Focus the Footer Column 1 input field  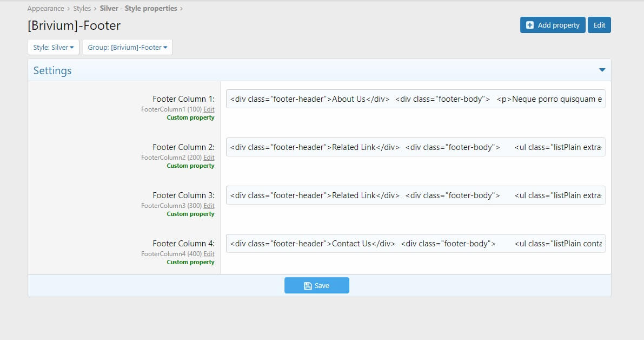click(x=416, y=99)
